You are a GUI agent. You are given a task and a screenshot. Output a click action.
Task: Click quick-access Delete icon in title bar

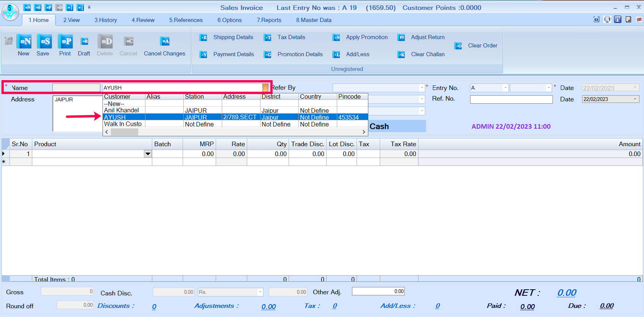59,8
